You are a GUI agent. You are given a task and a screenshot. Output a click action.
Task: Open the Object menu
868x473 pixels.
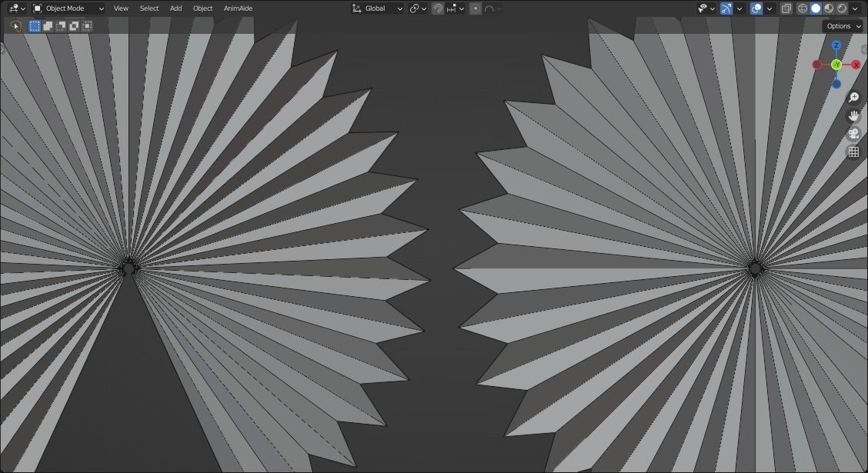click(x=202, y=8)
